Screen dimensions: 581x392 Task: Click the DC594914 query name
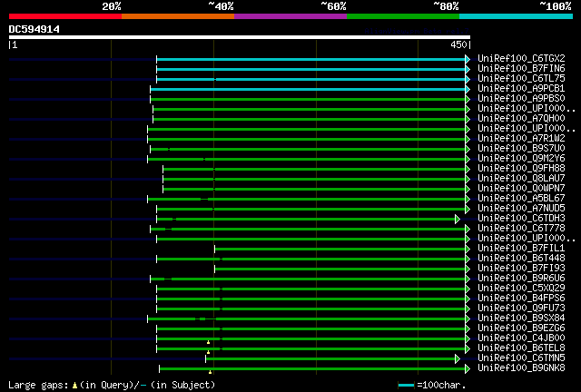[34, 29]
